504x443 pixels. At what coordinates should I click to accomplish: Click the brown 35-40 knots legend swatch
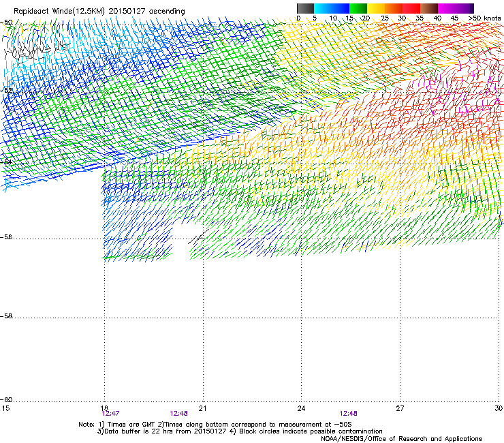pyautogui.click(x=429, y=8)
